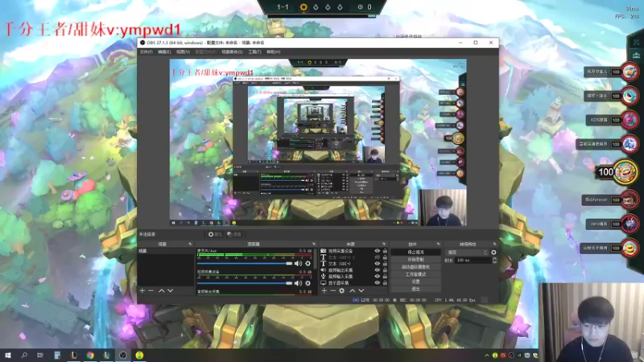
Task: Open the 渐变 transition type dropdown
Action: (467, 253)
